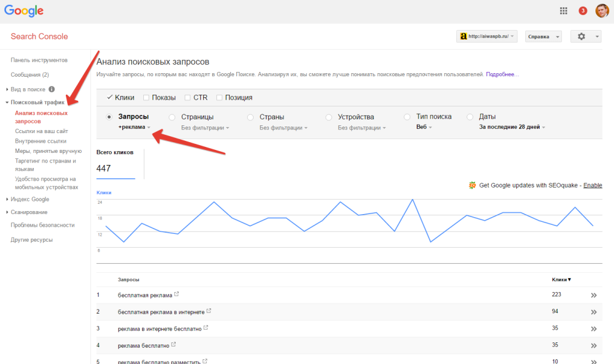Open Удобство просмотра на мобильных устройствах
The width and height of the screenshot is (614, 364).
[46, 183]
